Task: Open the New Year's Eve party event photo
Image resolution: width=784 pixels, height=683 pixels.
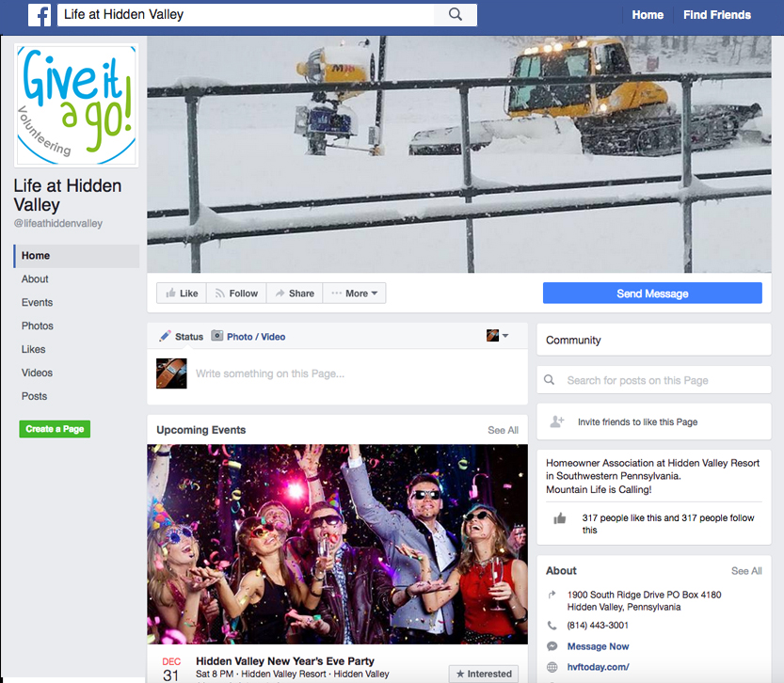Action: coord(338,544)
